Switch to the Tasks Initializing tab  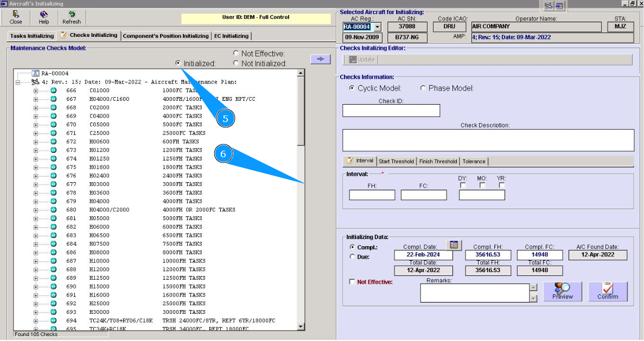[32, 36]
